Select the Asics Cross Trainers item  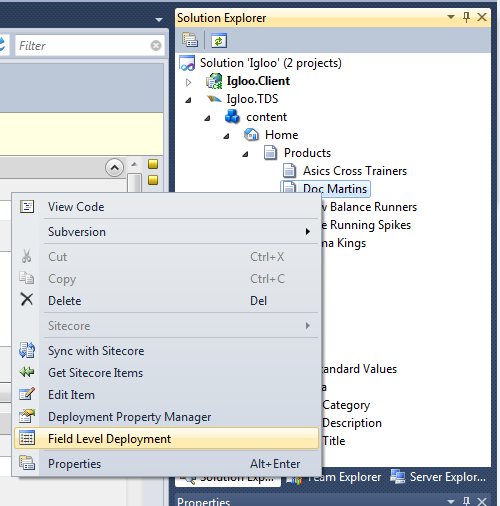(x=355, y=171)
